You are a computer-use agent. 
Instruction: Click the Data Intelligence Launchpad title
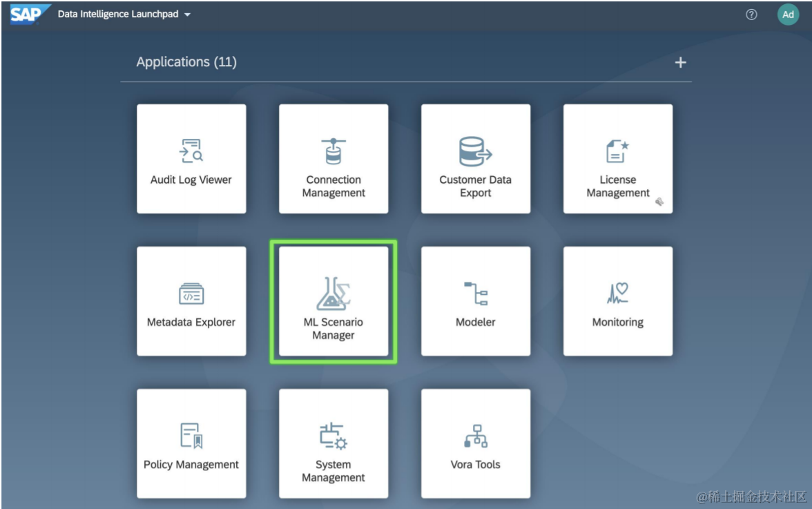coord(118,14)
